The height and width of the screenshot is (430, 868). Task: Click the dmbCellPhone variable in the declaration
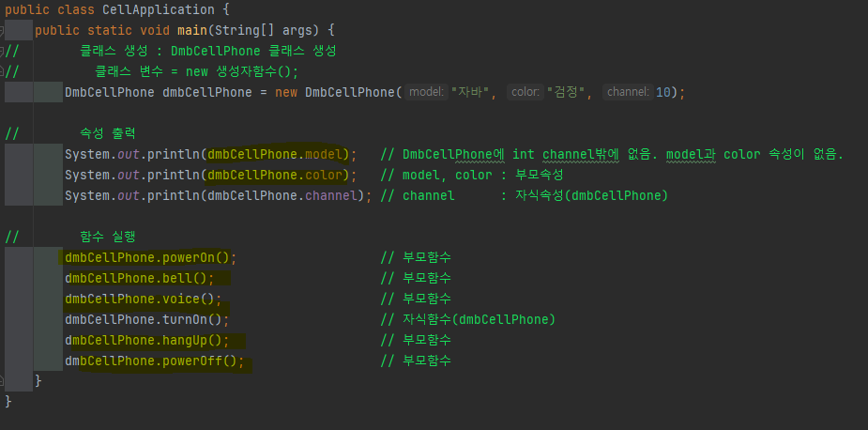click(x=207, y=93)
